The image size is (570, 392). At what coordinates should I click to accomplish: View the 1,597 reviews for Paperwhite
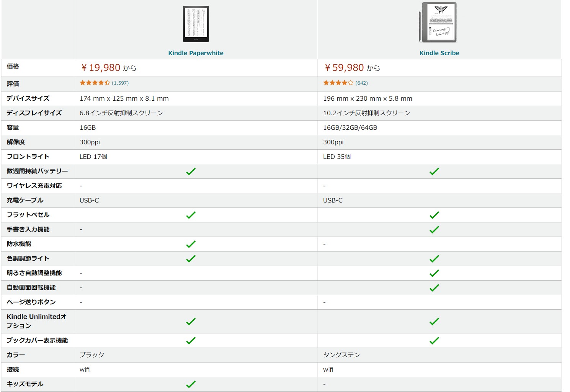point(120,83)
